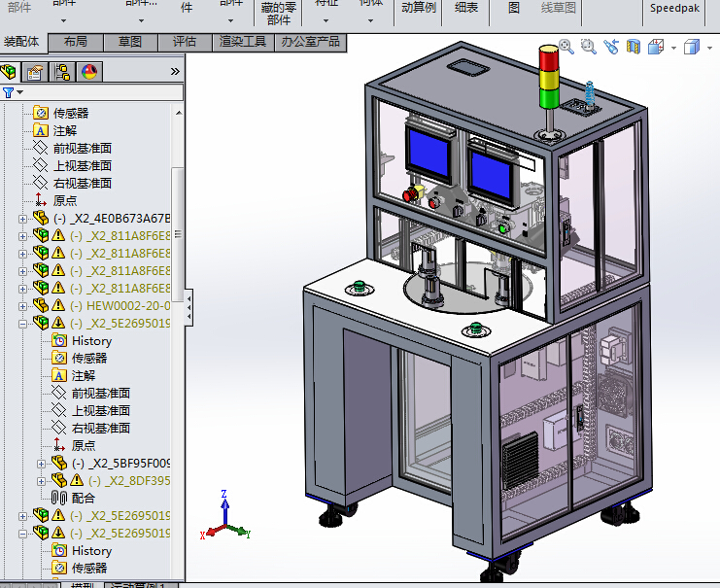Switch to the 渲染工具 tab

pos(243,42)
